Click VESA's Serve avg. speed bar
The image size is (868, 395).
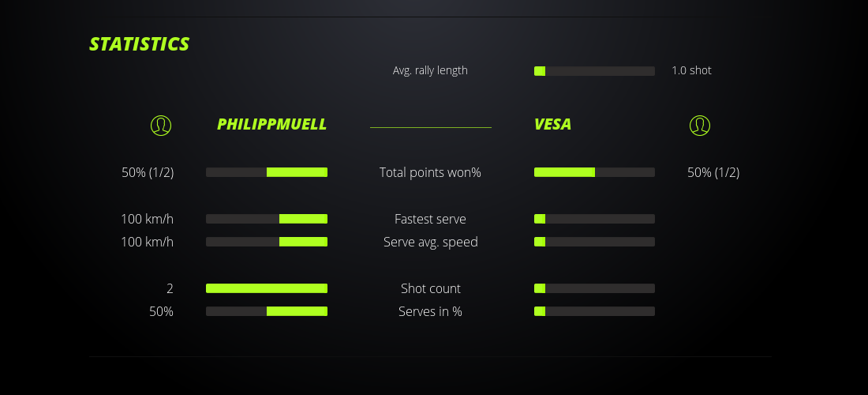coord(594,242)
